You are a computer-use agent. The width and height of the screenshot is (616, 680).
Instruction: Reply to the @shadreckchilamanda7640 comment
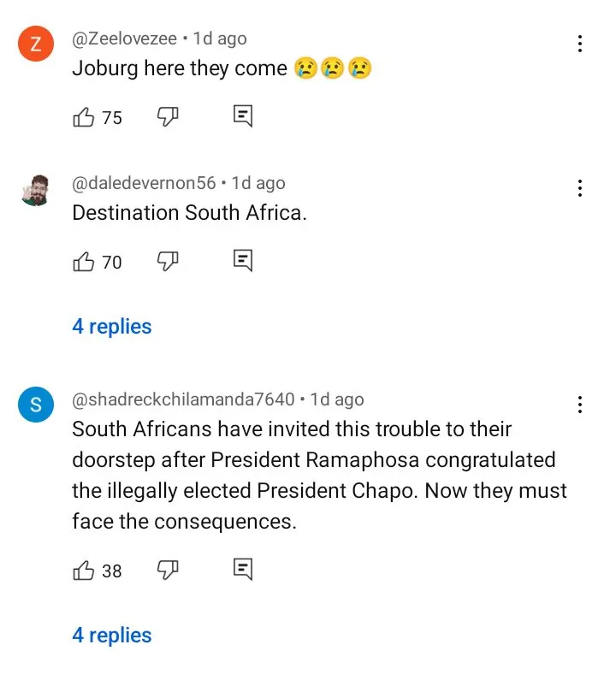click(x=243, y=570)
